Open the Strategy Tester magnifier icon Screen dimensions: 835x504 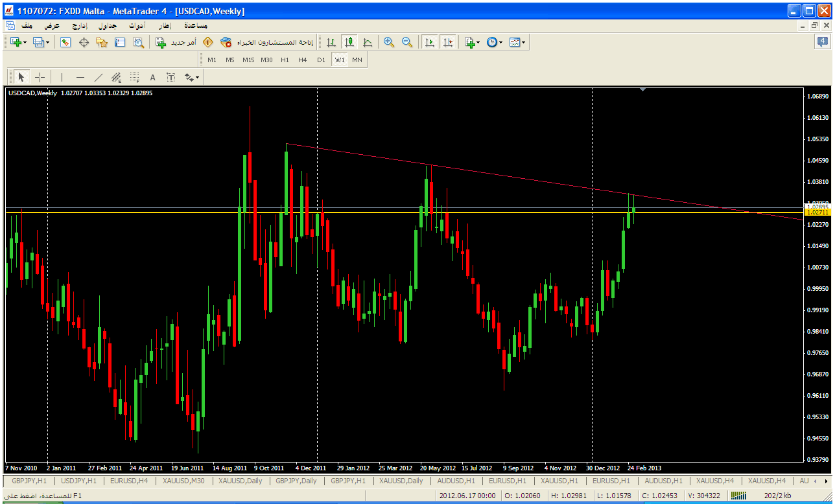138,42
